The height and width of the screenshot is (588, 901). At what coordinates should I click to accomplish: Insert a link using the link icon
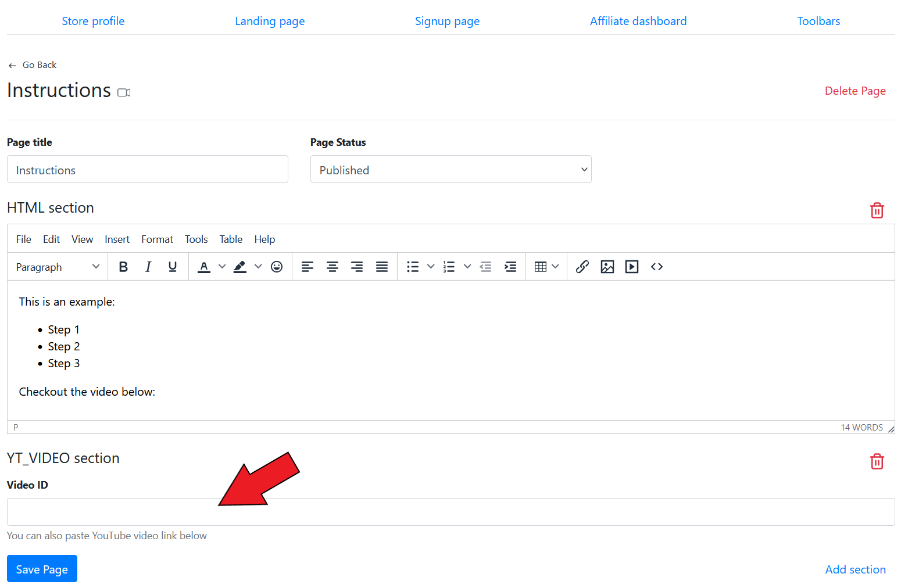click(582, 267)
